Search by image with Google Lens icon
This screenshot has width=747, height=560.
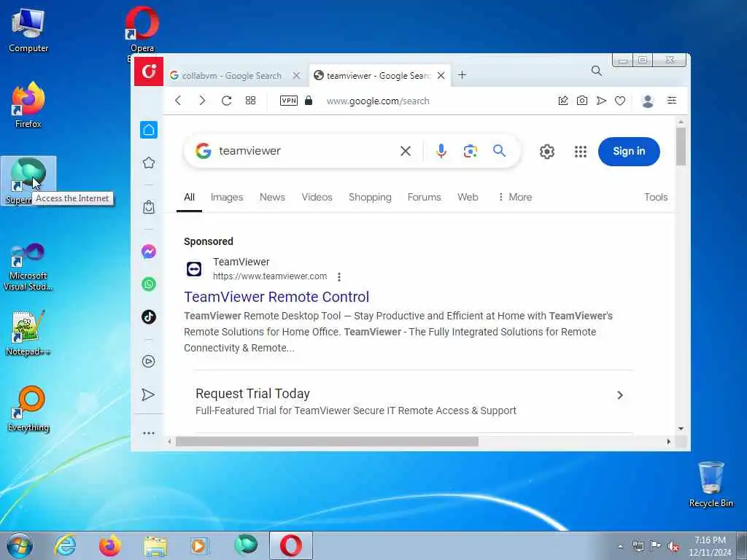[471, 151]
